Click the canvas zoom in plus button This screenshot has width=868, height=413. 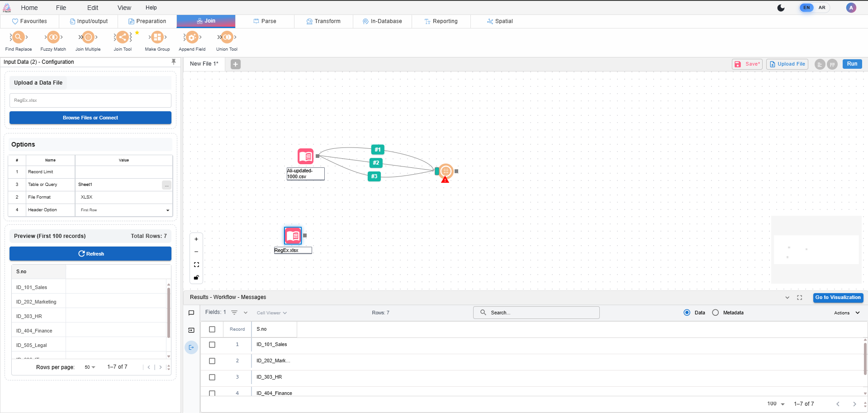point(196,239)
